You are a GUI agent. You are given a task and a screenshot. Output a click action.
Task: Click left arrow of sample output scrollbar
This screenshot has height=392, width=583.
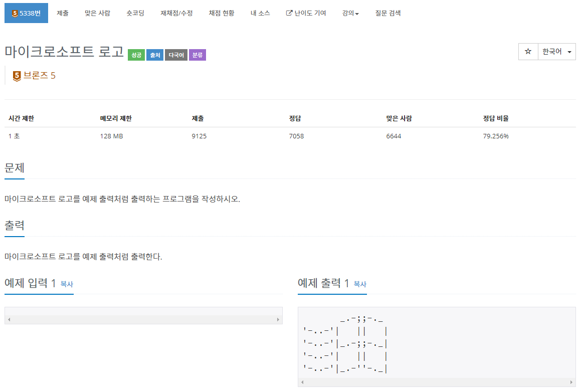(302, 382)
